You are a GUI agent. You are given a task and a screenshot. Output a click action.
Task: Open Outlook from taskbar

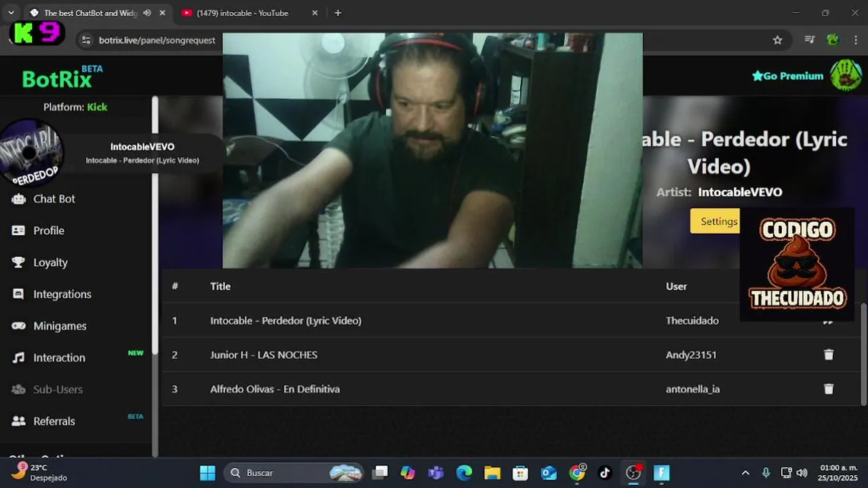(549, 472)
